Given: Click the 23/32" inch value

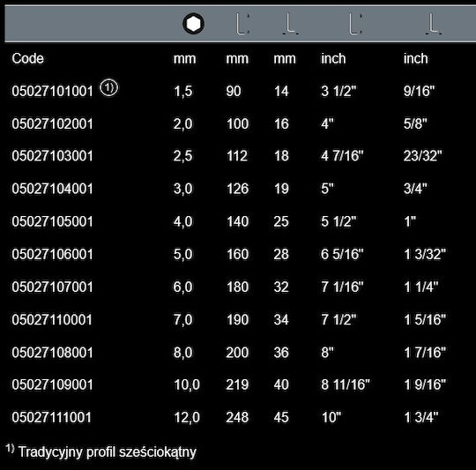Looking at the screenshot, I should (422, 156).
